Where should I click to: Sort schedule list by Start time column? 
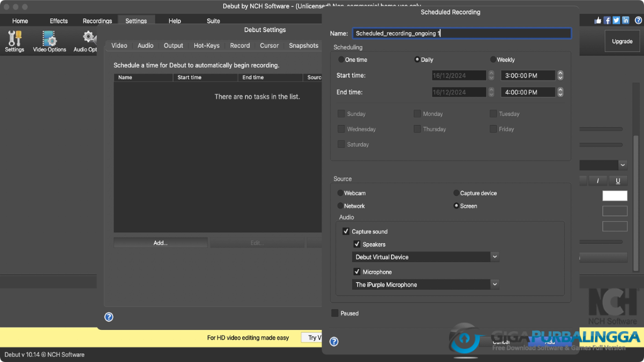[206, 77]
